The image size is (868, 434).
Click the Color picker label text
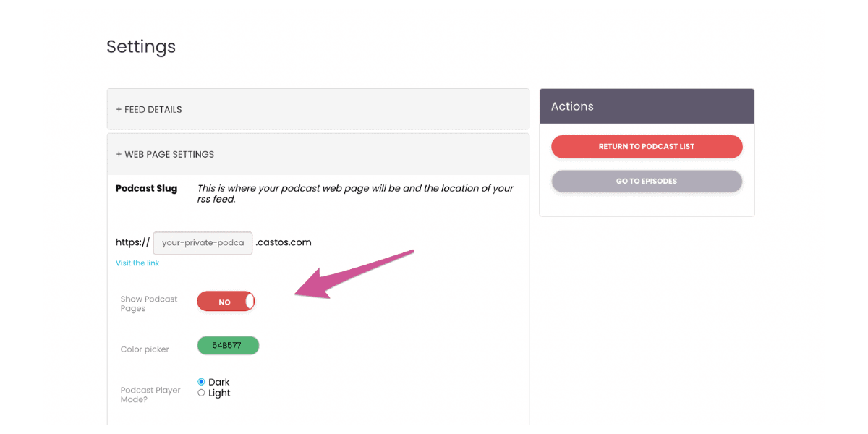click(x=145, y=349)
